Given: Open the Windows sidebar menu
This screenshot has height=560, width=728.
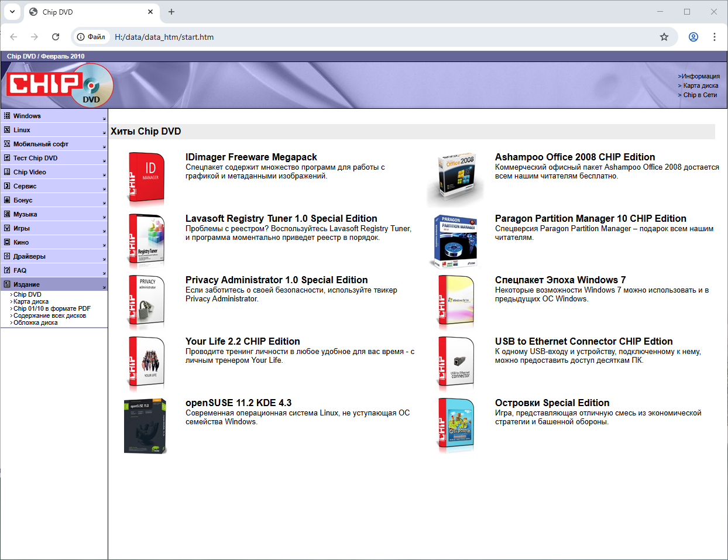Looking at the screenshot, I should pyautogui.click(x=54, y=116).
